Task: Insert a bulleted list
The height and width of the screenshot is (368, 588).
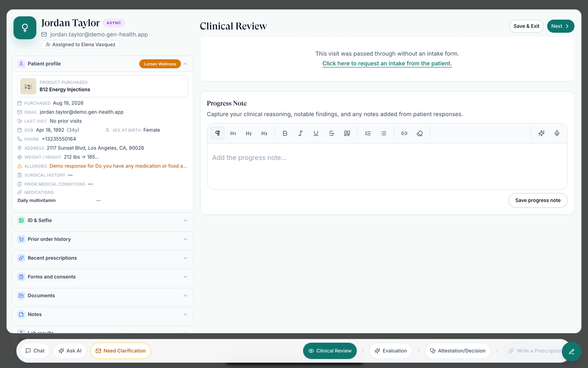Action: click(383, 133)
